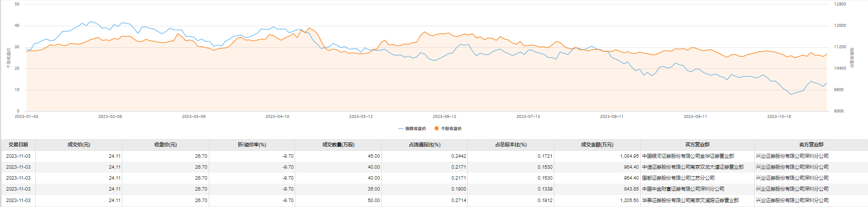Click the blue line marker for 指数收盘价
The image size is (868, 207).
[x=401, y=128]
